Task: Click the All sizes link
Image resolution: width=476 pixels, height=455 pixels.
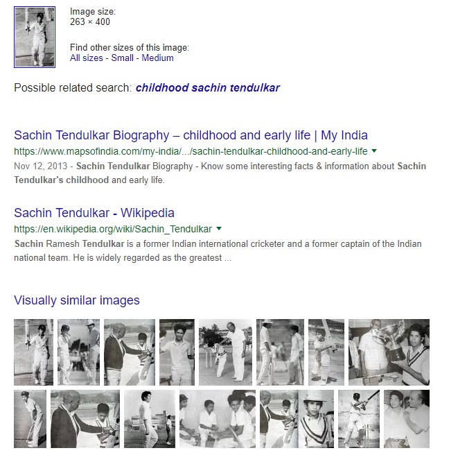Action: point(87,58)
